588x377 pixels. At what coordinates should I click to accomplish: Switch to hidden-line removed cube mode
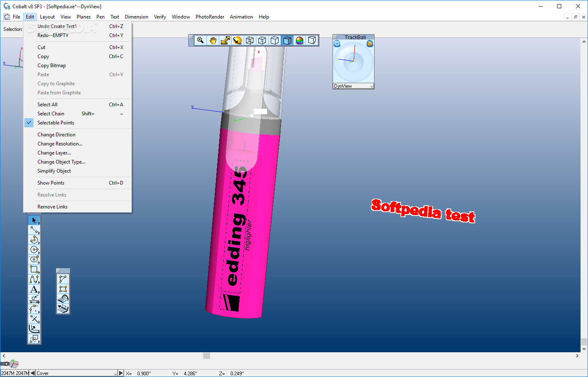(x=274, y=40)
